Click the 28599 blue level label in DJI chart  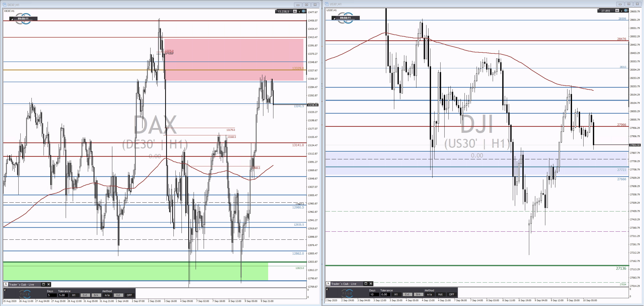pos(622,19)
